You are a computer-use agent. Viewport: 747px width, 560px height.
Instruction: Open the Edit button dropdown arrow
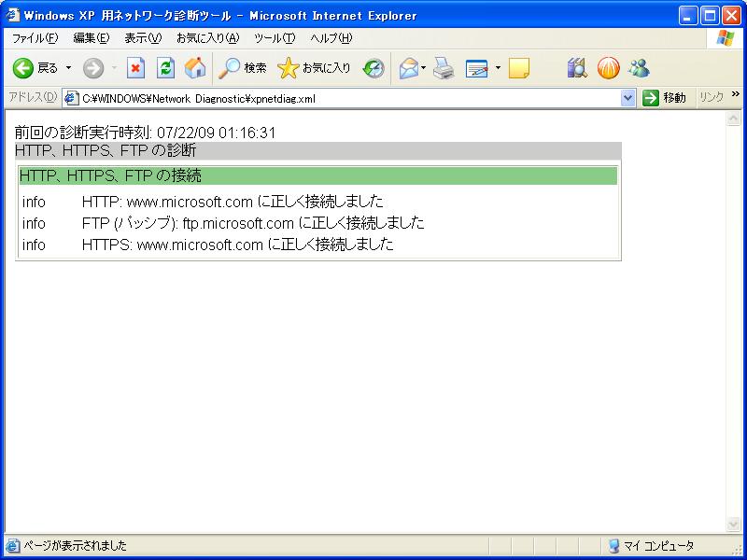(x=498, y=68)
